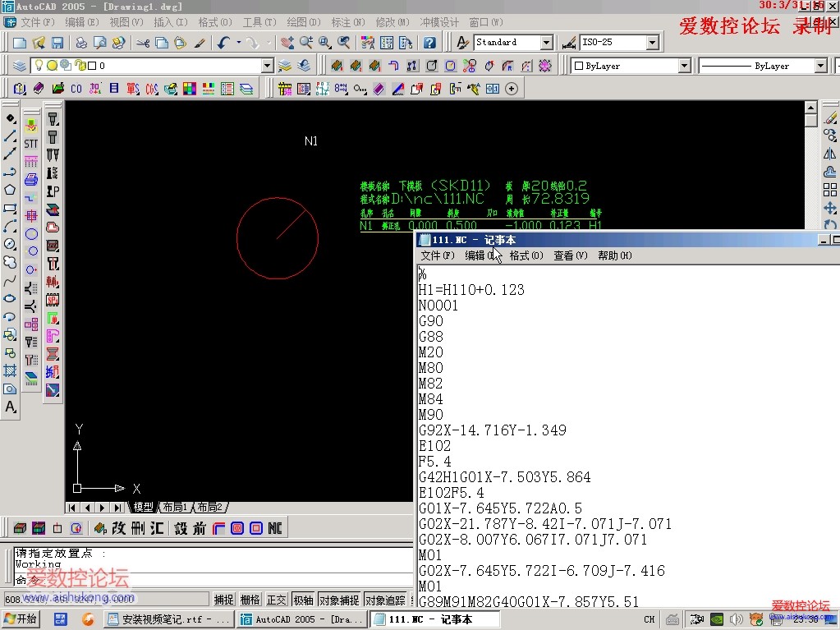The height and width of the screenshot is (630, 840).
Task: Click the Save icon in the toolbar
Action: (57, 43)
